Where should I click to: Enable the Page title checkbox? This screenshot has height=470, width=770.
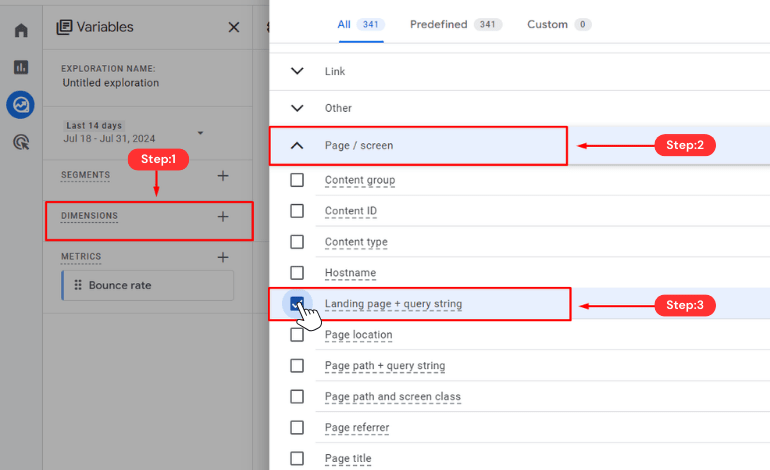click(297, 458)
